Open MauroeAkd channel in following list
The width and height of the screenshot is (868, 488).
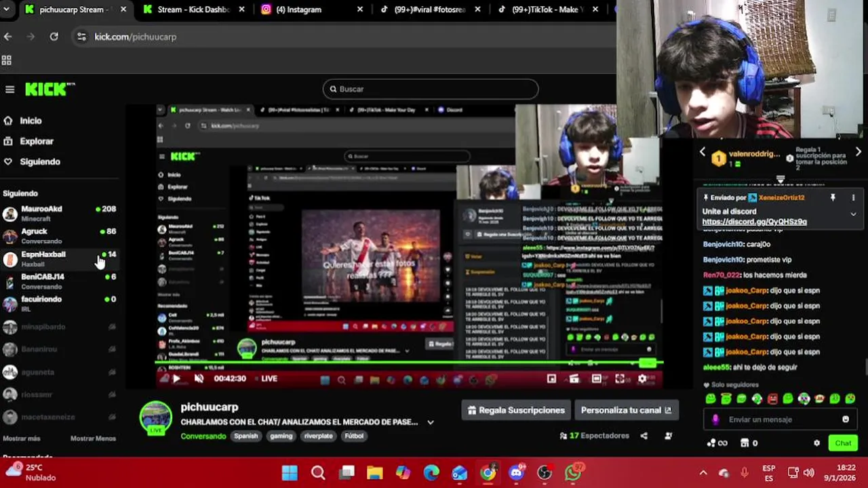click(59, 213)
